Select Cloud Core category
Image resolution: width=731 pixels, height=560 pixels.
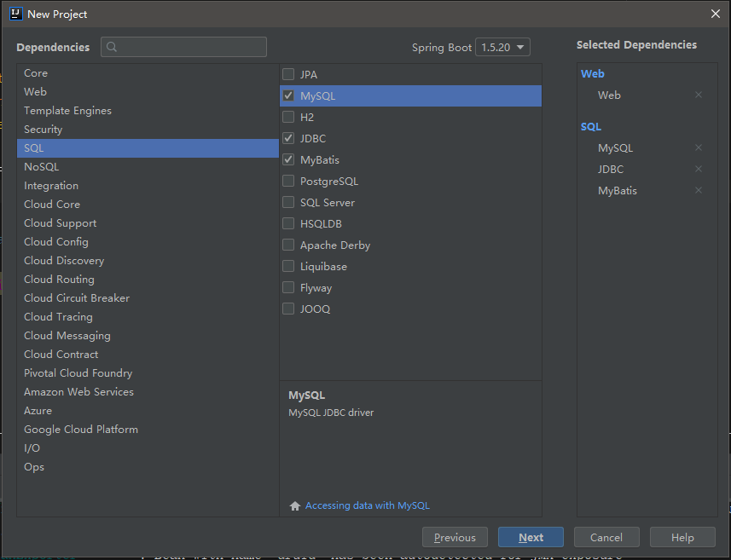148,204
